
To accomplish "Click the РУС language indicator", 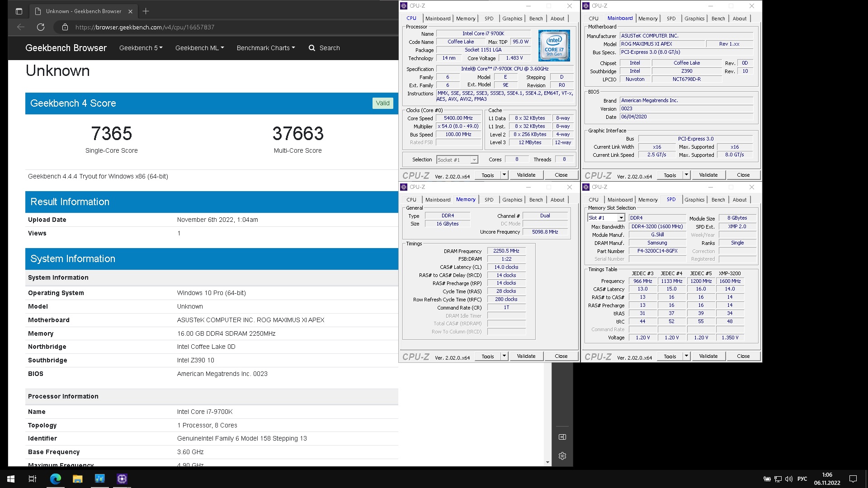I will [x=802, y=479].
